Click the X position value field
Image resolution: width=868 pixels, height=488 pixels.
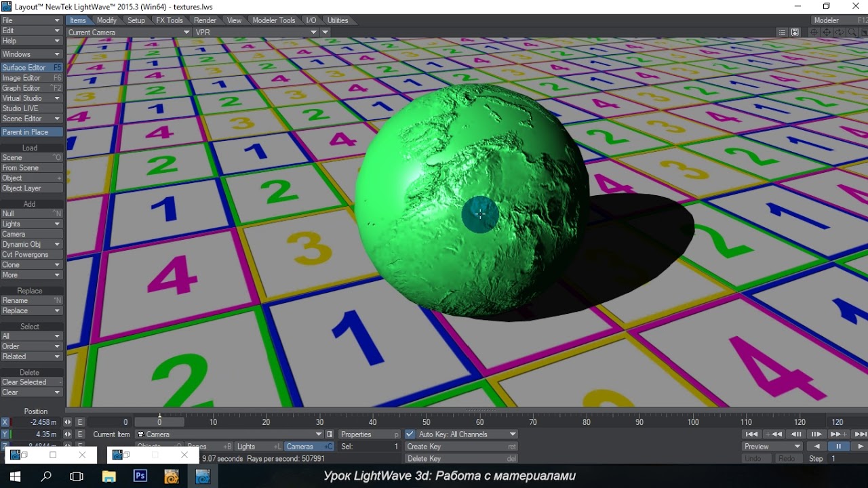tap(37, 422)
